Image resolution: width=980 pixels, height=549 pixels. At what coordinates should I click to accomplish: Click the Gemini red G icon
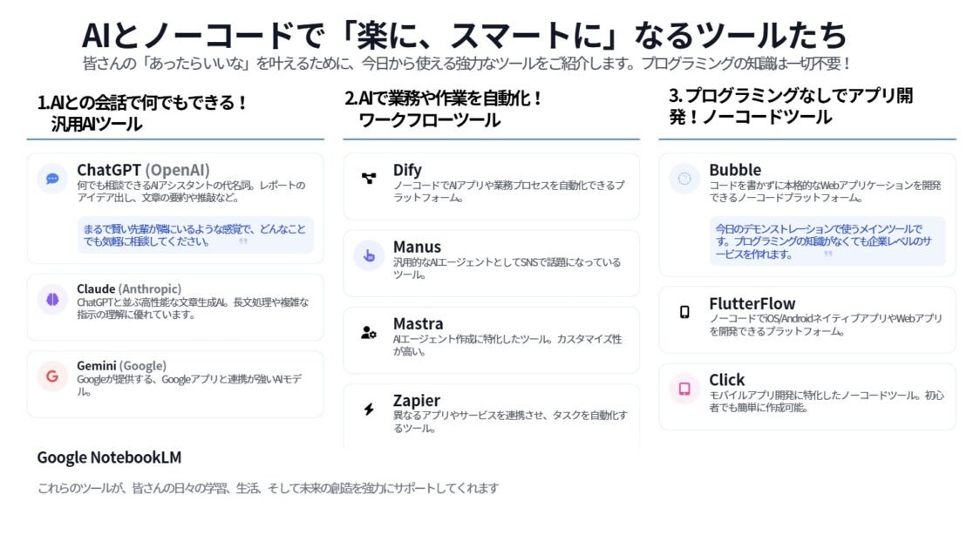pyautogui.click(x=52, y=376)
